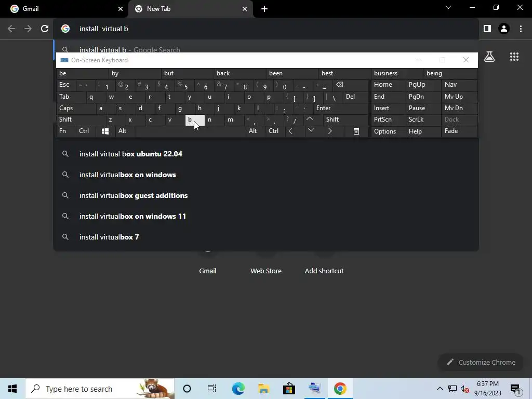The image size is (532, 399).
Task: Select suggestion install virtual box ubuntu 22.04
Action: [x=266, y=154]
